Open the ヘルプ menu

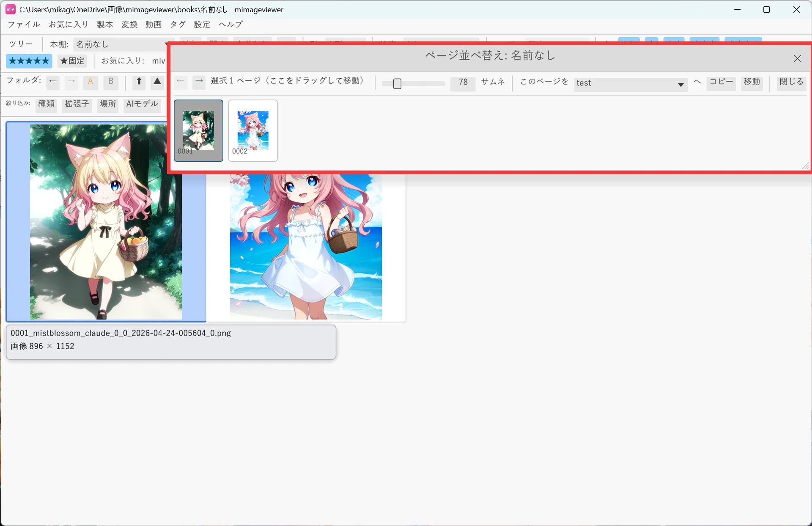(230, 25)
